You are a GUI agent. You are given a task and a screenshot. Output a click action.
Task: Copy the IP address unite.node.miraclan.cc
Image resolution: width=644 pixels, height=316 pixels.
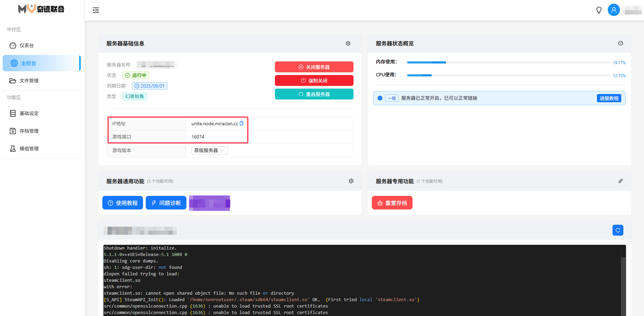242,124
